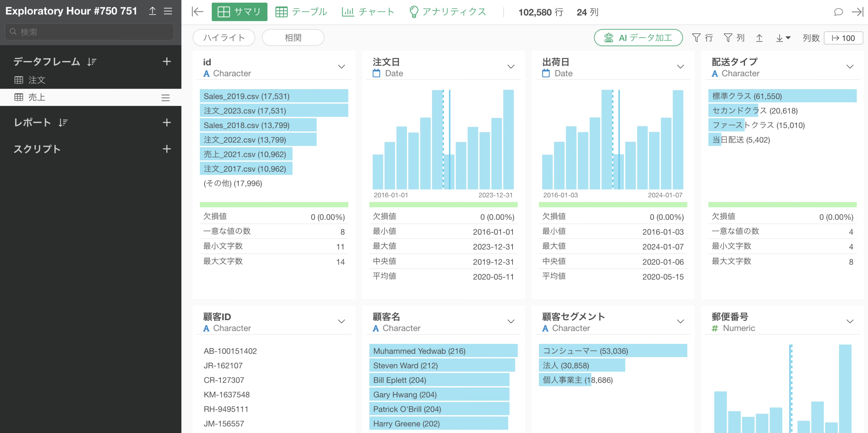The height and width of the screenshot is (433, 868).
Task: Toggle the ハイライト mode
Action: coord(224,37)
